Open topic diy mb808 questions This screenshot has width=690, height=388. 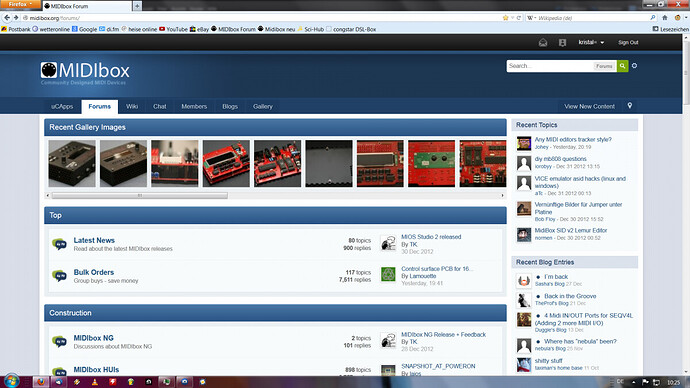click(x=561, y=159)
